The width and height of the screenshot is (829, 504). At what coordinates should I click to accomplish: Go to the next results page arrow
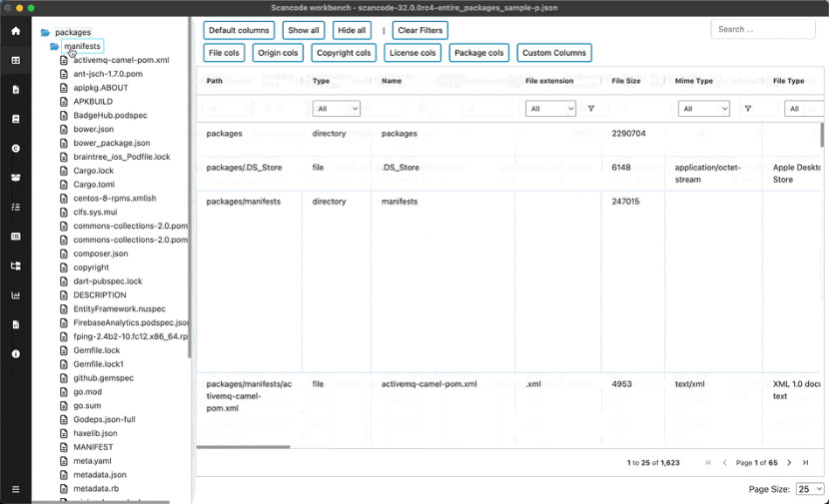789,463
